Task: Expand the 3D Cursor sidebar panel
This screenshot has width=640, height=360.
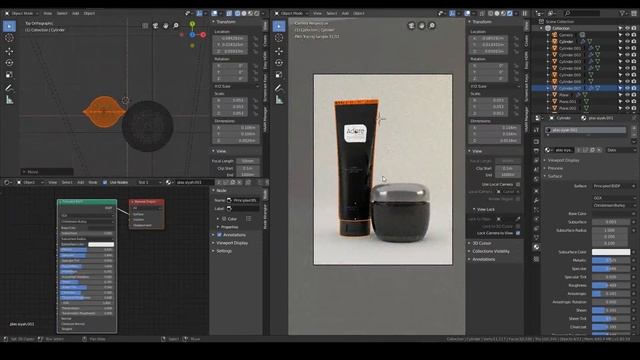Action: (x=470, y=243)
